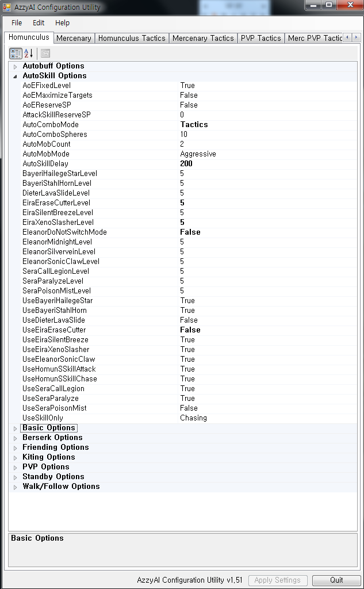Viewport: 364px width, 589px height.
Task: Expand the Autobuff Options category
Action: pos(16,66)
